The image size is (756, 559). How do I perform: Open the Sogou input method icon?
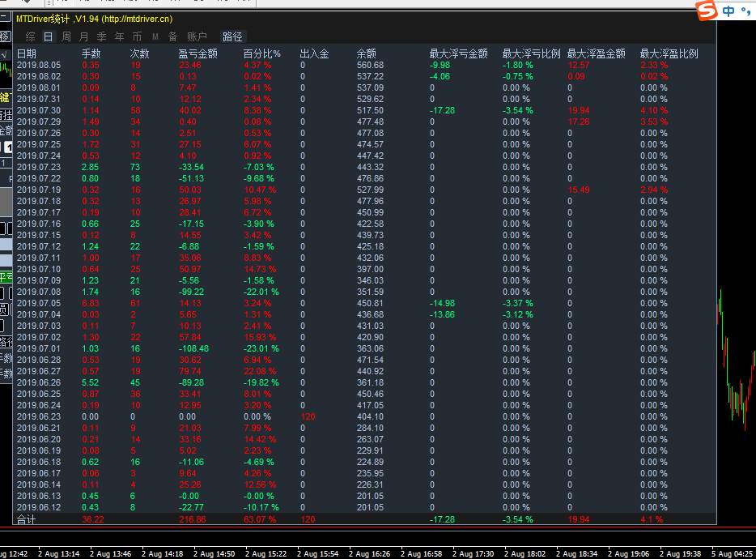(707, 11)
